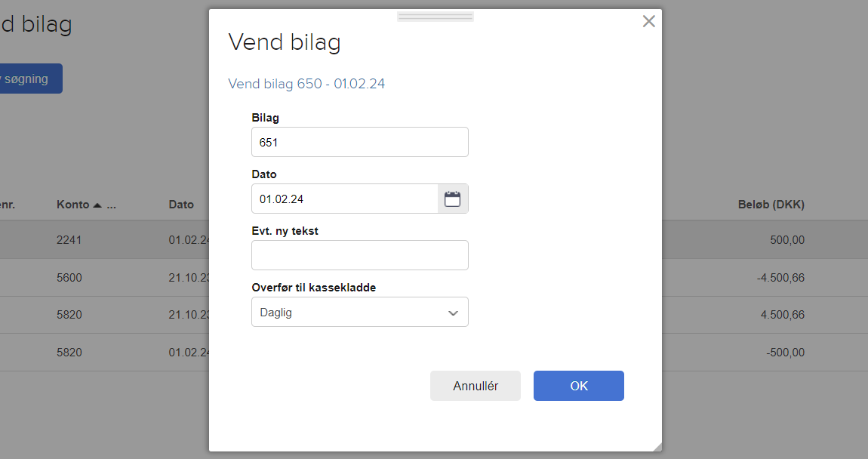Click the Vend bilag 650 - 01.02.24 link
868x459 pixels.
[306, 84]
